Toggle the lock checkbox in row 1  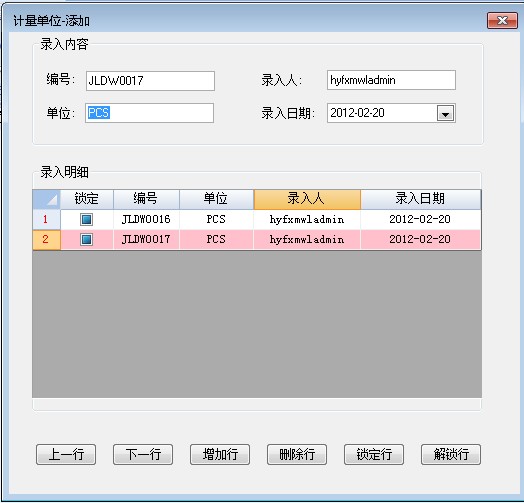point(87,220)
